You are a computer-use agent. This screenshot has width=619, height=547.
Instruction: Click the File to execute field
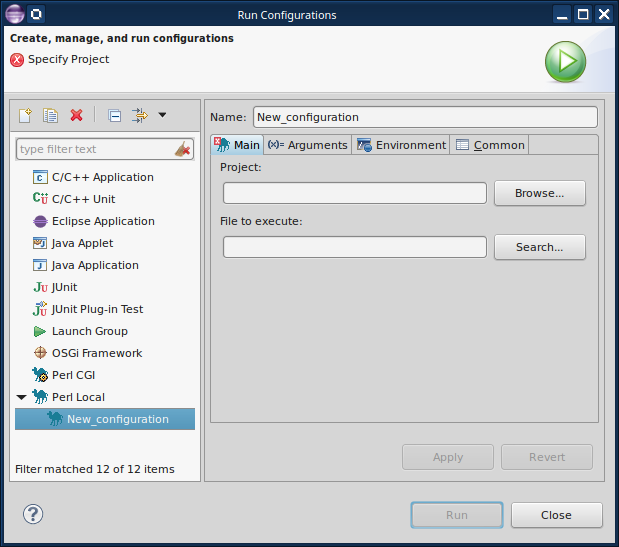tap(355, 247)
